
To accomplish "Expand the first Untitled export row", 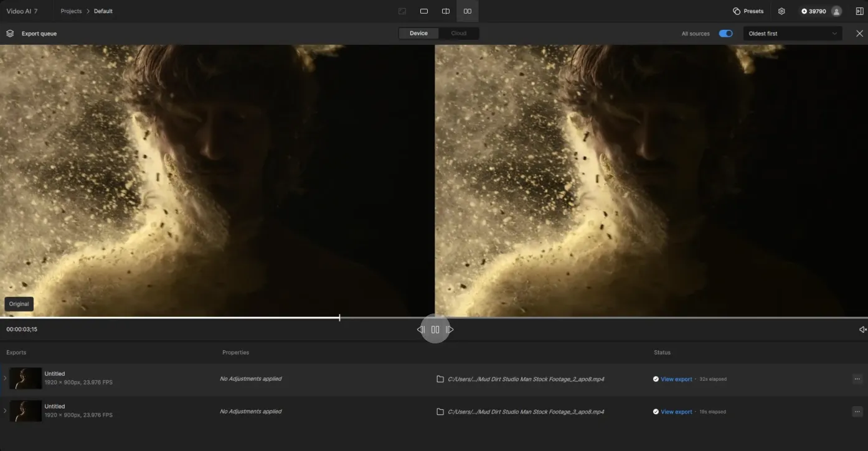I will tap(5, 378).
